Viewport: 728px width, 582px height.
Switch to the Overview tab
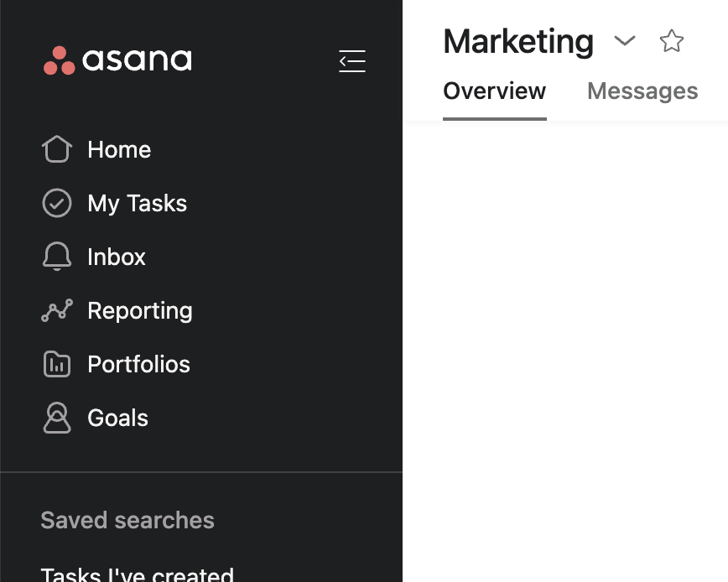click(x=494, y=91)
